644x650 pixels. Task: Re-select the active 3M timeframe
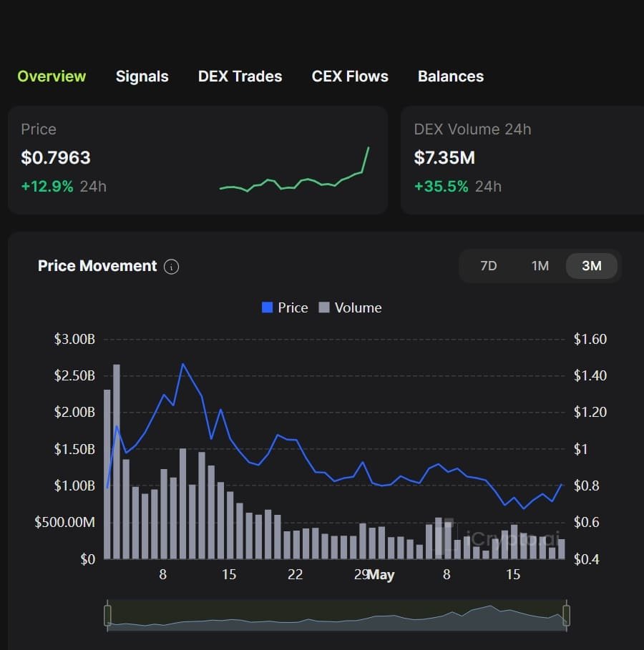point(591,266)
